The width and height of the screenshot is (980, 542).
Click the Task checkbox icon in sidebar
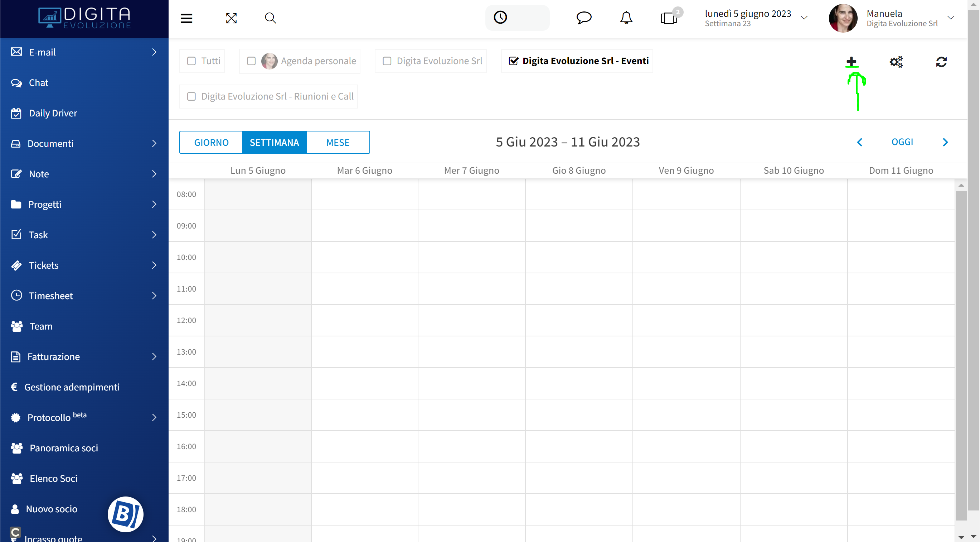click(16, 234)
